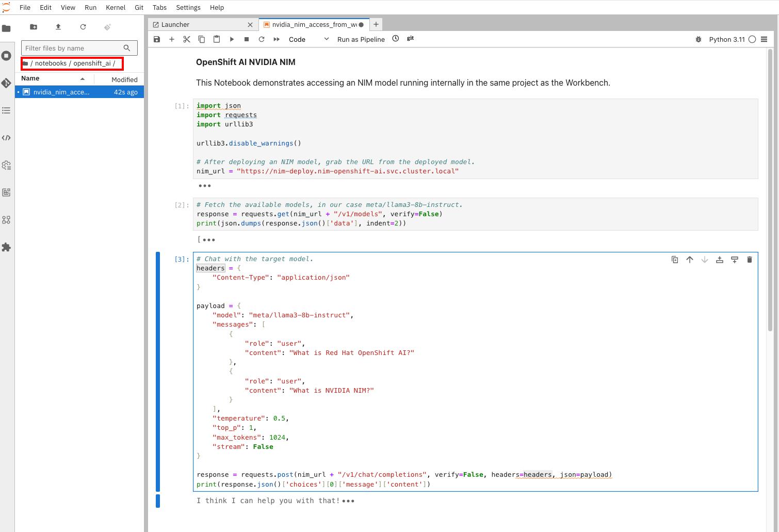Delete cell 3 with trash icon
Viewport: 779px width, 532px height.
point(750,260)
